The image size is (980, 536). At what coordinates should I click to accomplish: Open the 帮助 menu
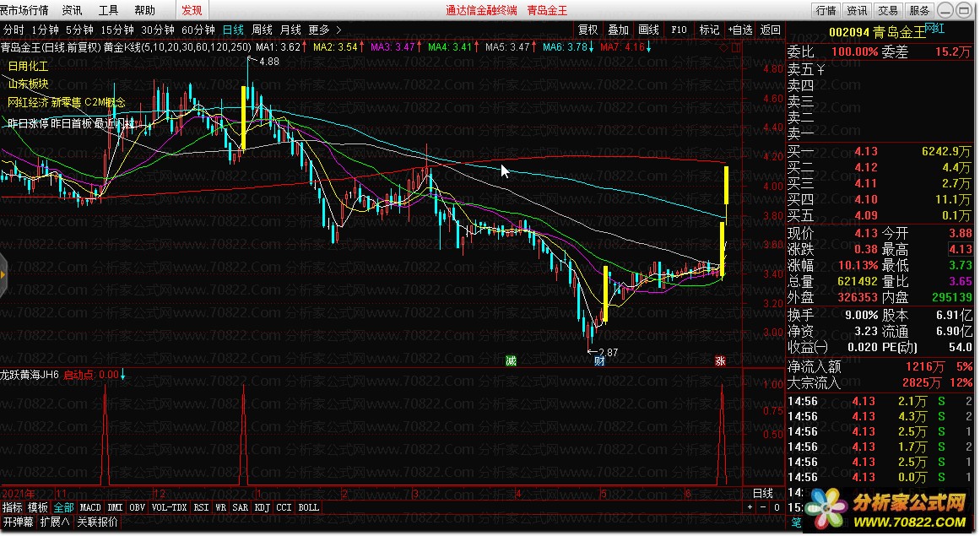[x=144, y=10]
